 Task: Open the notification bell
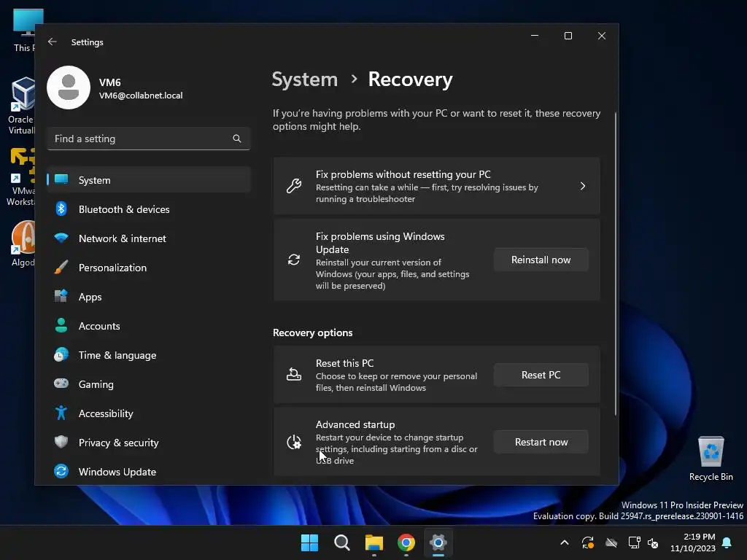pyautogui.click(x=727, y=542)
